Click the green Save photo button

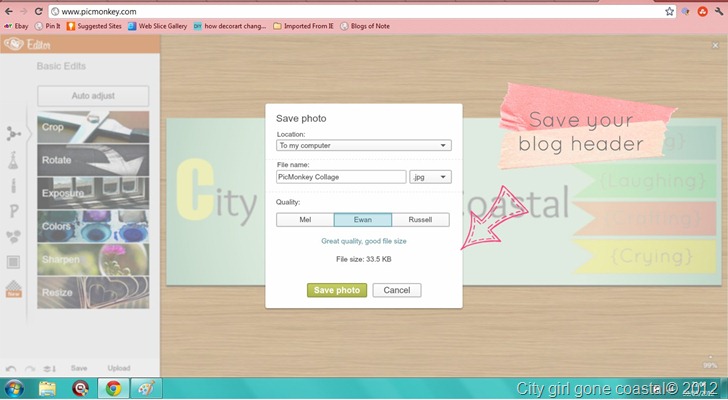337,290
